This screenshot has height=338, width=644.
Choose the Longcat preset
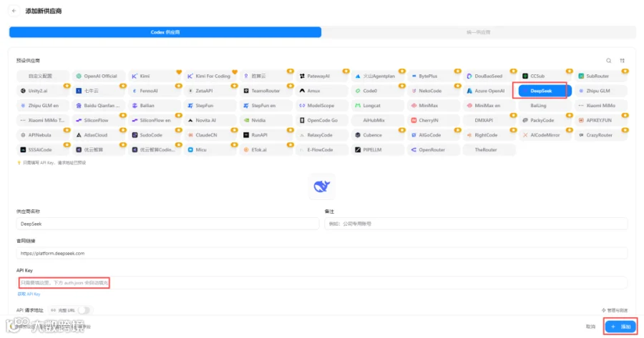tap(379, 106)
